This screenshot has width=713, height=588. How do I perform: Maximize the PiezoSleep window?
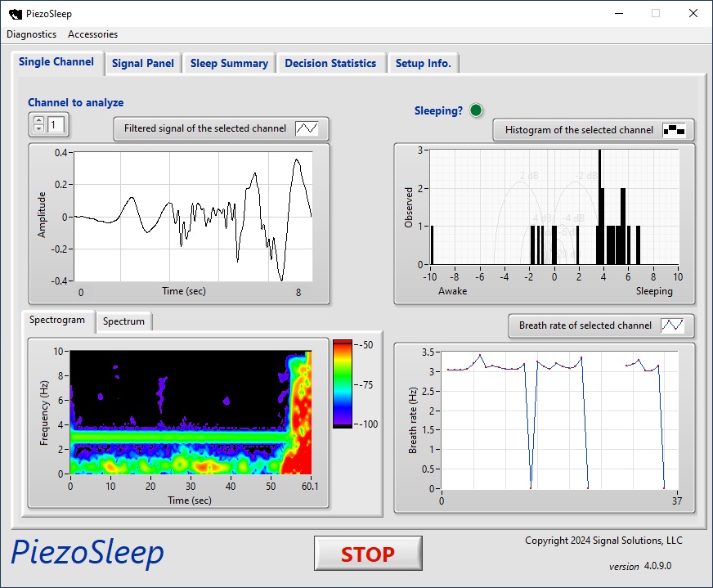coord(655,13)
